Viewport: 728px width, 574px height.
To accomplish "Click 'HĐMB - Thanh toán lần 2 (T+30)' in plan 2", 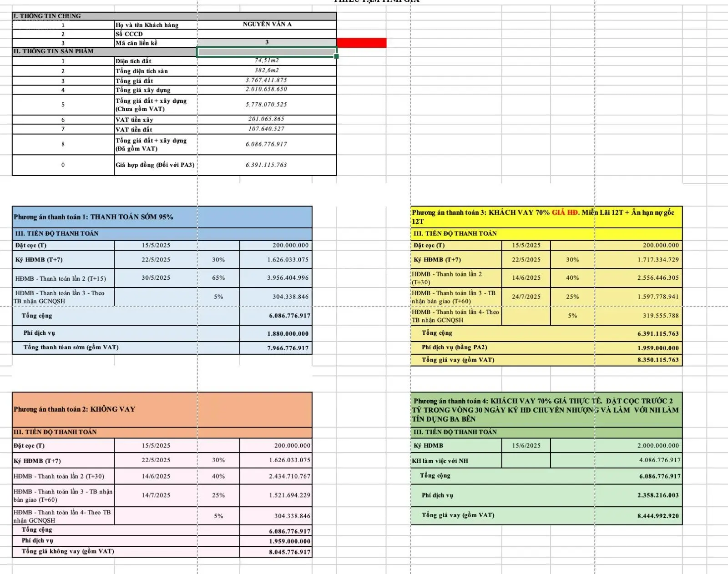I will [x=63, y=476].
